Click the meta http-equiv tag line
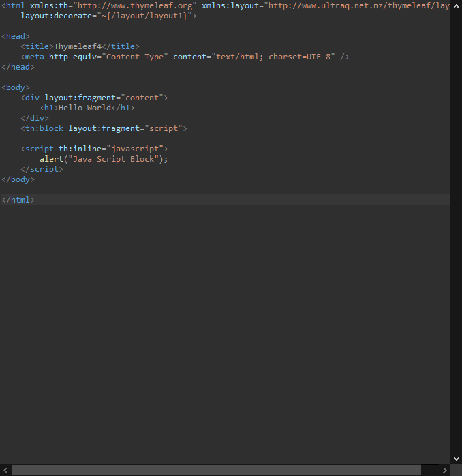Image resolution: width=462 pixels, height=476 pixels. click(185, 57)
